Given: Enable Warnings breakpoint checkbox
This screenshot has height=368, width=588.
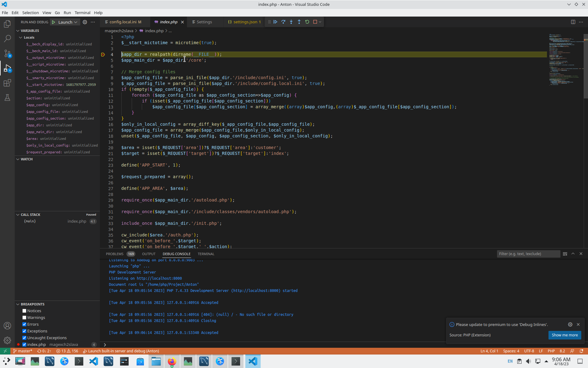Looking at the screenshot, I should click(x=24, y=317).
